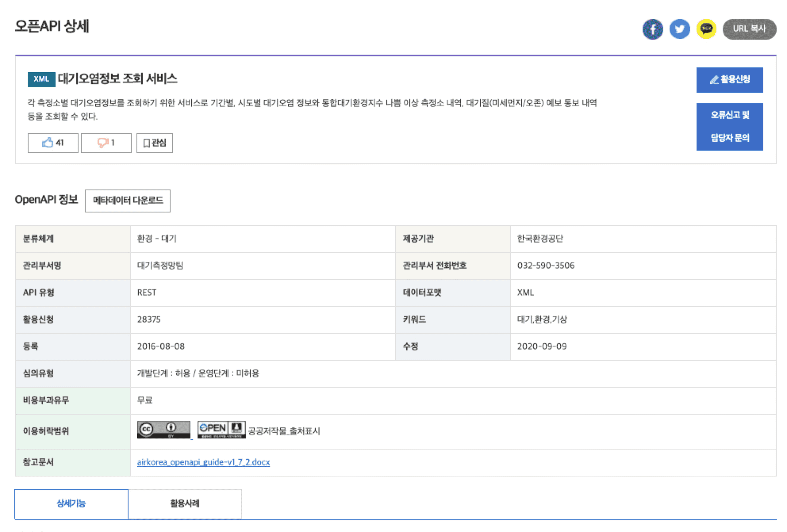Viewport: 787px width, 532px height.
Task: Click the thumbs-up like button (41)
Action: click(53, 143)
